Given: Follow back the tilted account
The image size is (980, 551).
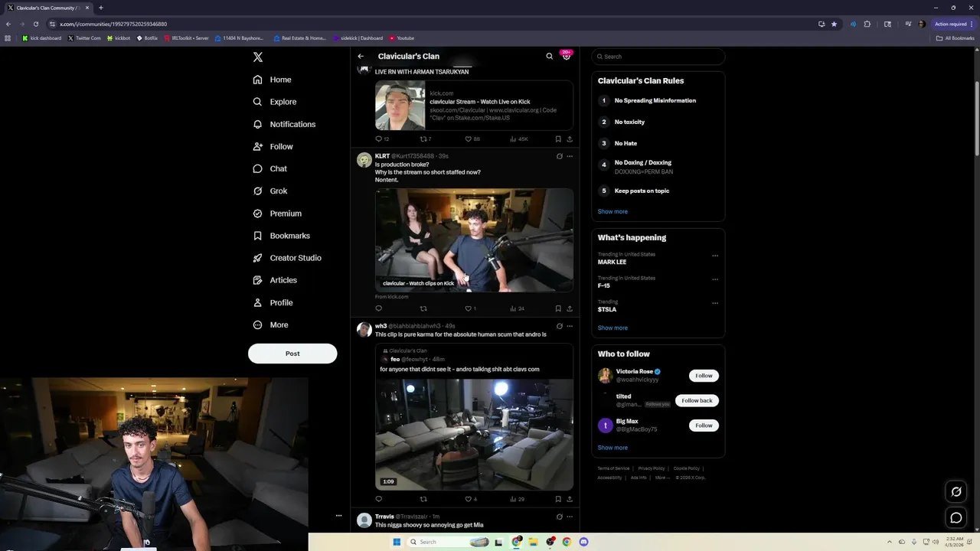Looking at the screenshot, I should click(697, 400).
